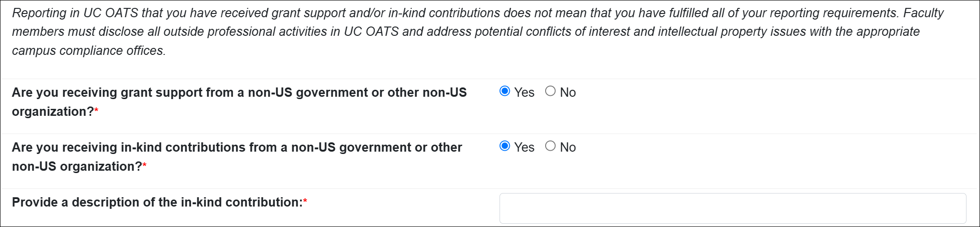This screenshot has width=980, height=227.
Task: Select No for non-US grant support
Action: coord(550,91)
